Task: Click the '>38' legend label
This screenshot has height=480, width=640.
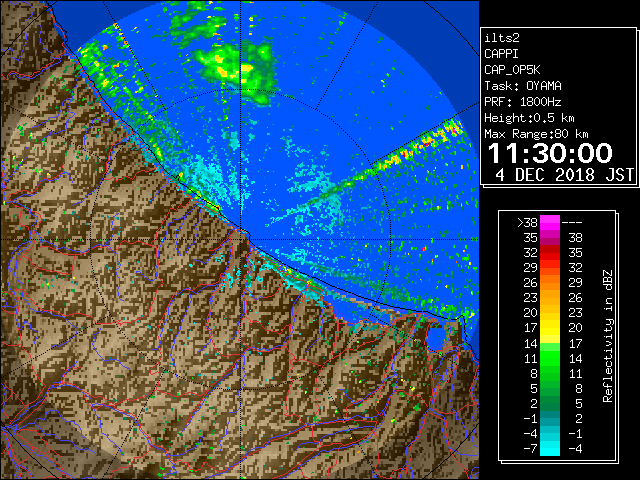Action: pos(527,222)
